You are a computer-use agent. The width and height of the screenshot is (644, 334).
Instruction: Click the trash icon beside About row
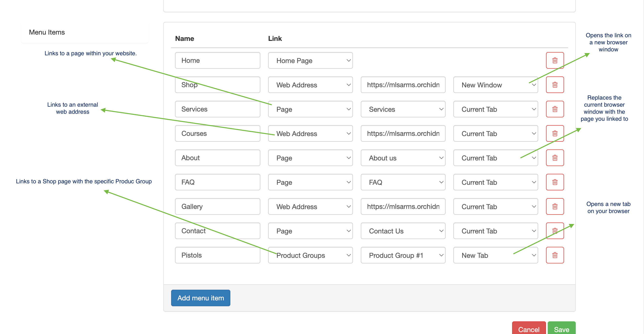pyautogui.click(x=555, y=158)
